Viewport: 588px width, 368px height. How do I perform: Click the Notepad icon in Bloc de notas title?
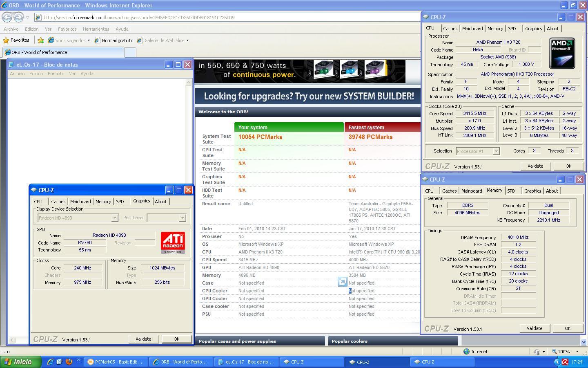pyautogui.click(x=11, y=65)
